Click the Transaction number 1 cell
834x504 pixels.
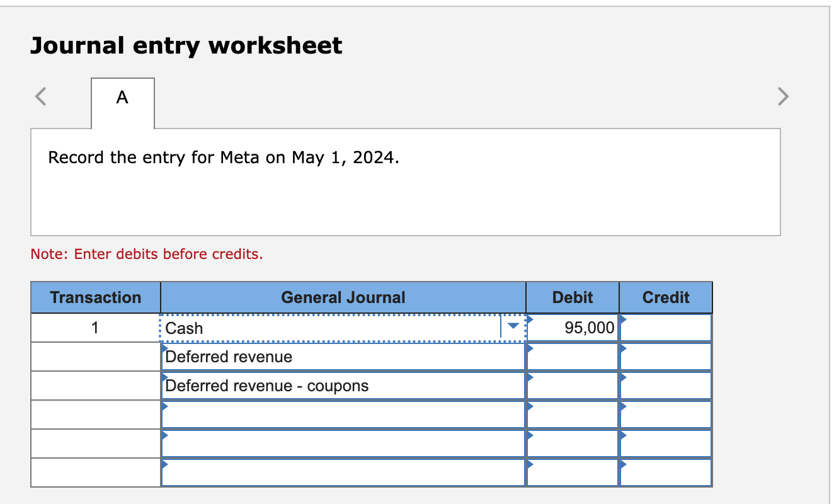click(95, 327)
